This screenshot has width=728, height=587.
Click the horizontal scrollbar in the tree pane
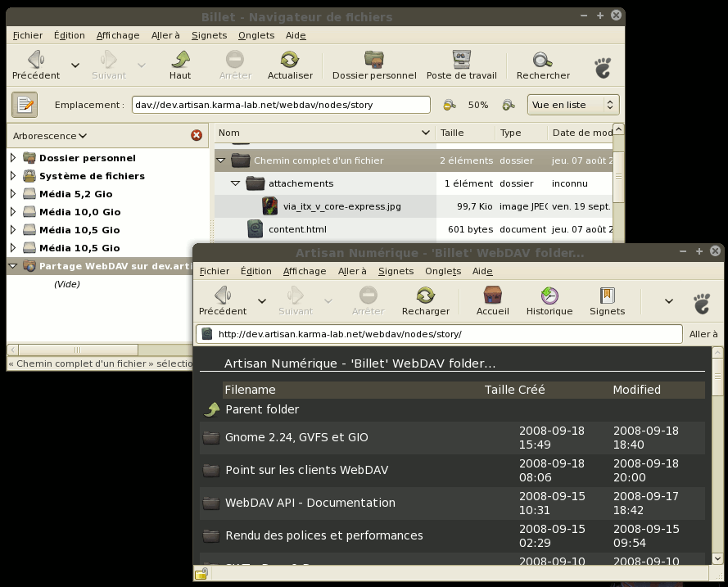[78, 350]
